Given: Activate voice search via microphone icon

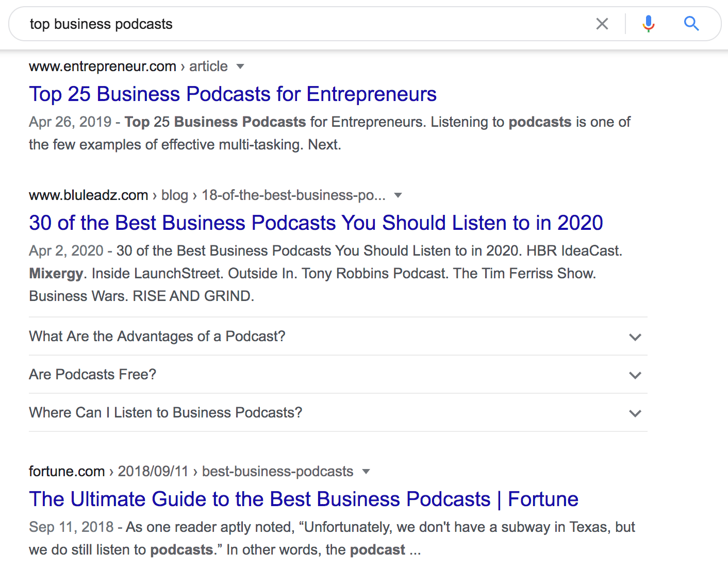Looking at the screenshot, I should pyautogui.click(x=648, y=24).
